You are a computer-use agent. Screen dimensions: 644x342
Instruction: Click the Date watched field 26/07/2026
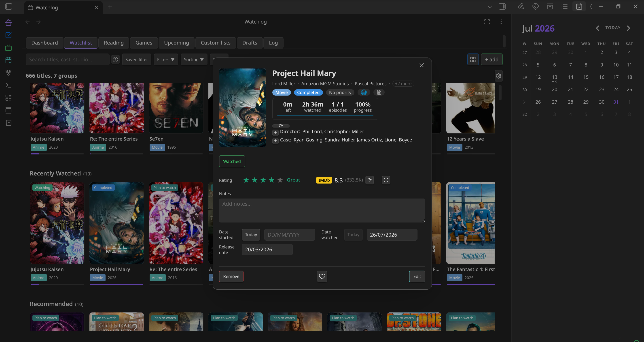[392, 235]
